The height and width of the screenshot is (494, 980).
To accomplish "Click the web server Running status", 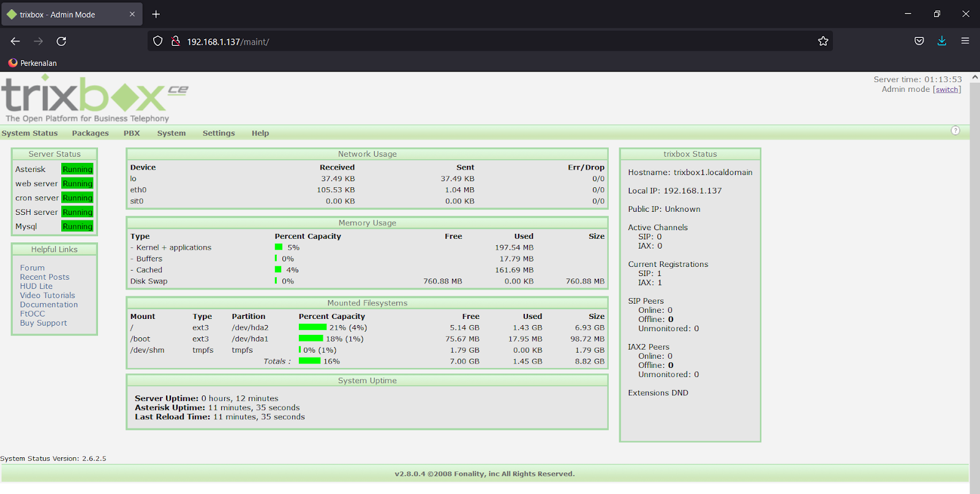I will [77, 183].
